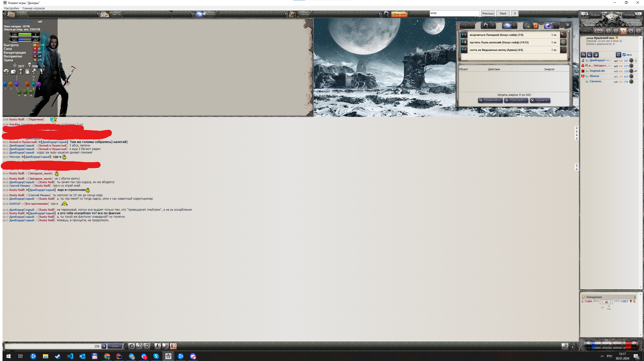Open the Магия tab

pyautogui.click(x=205, y=14)
